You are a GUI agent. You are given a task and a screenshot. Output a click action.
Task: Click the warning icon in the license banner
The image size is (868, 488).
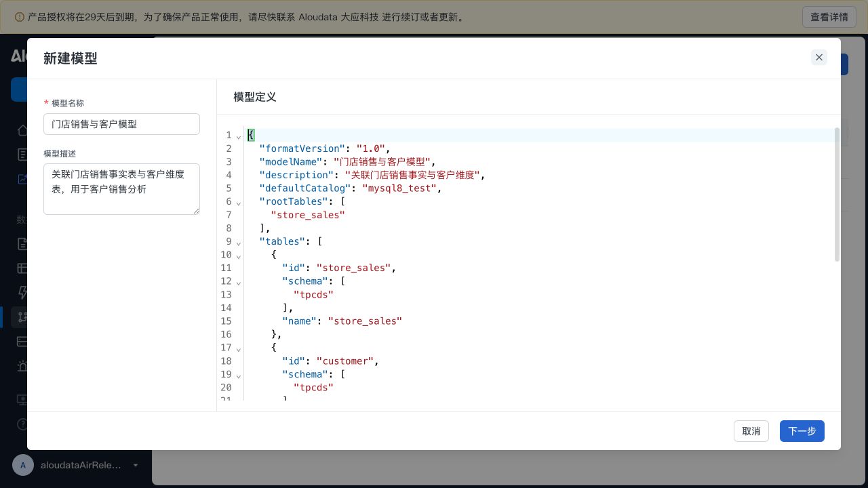pyautogui.click(x=19, y=17)
